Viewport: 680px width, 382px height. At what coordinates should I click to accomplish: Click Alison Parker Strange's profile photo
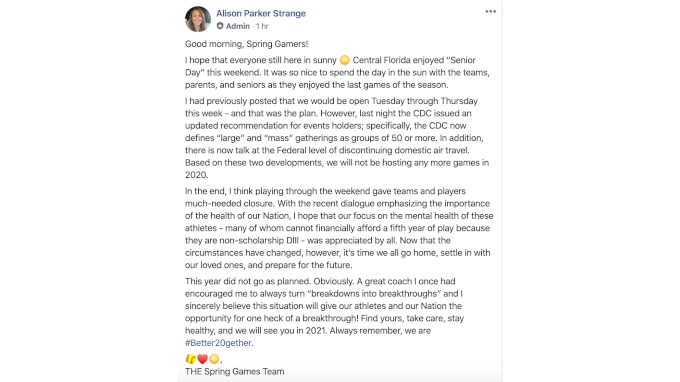coord(198,19)
